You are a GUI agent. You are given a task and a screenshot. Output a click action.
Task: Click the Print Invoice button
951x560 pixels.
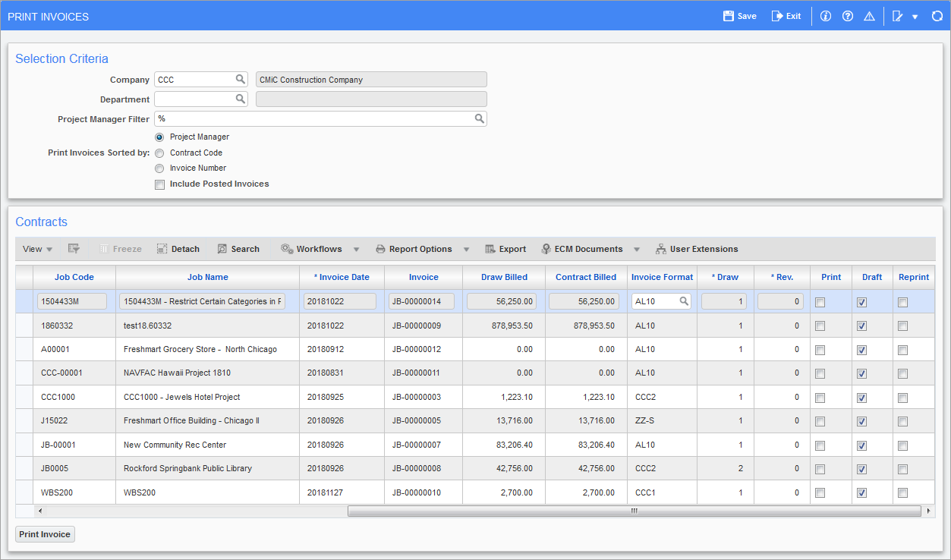pyautogui.click(x=44, y=534)
